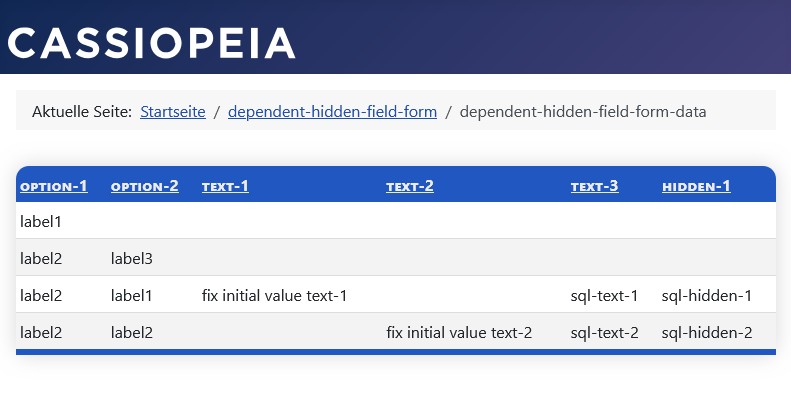Screen dimensions: 791x411
Task: Sort table by OPTION-1 column
Action: (x=54, y=186)
